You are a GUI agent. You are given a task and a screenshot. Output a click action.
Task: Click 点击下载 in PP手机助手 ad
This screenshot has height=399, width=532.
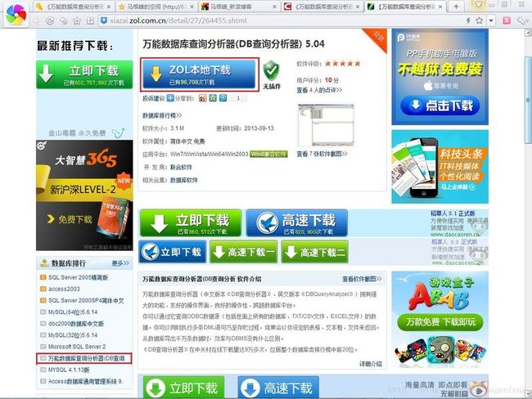click(x=440, y=105)
